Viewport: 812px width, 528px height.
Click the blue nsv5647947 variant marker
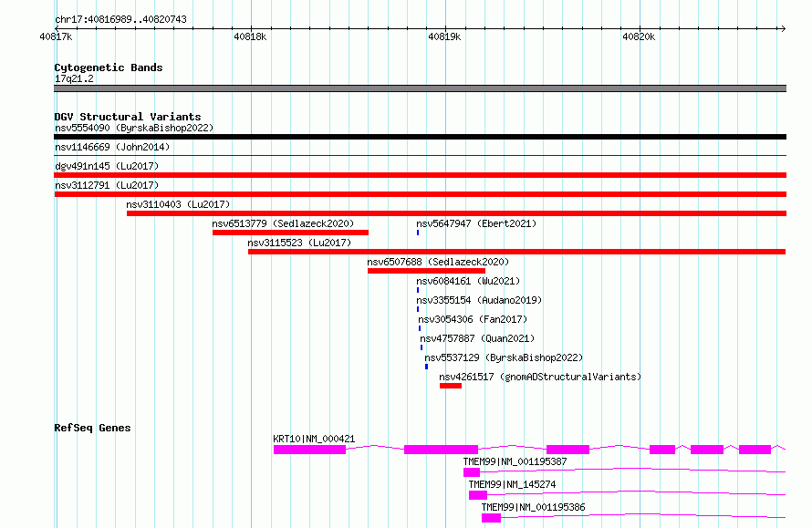(x=418, y=233)
